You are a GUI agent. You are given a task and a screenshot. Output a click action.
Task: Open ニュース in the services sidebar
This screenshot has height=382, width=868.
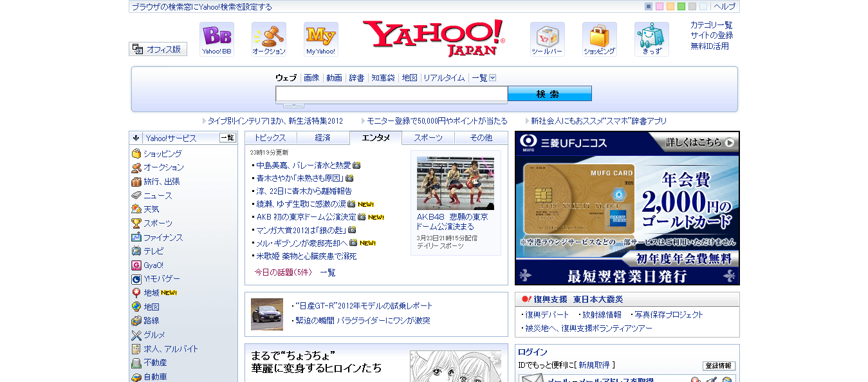tap(152, 196)
